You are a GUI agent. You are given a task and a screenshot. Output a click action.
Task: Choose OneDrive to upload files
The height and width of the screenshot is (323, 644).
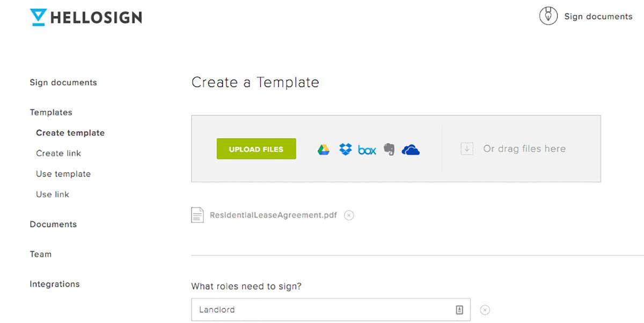coord(410,149)
